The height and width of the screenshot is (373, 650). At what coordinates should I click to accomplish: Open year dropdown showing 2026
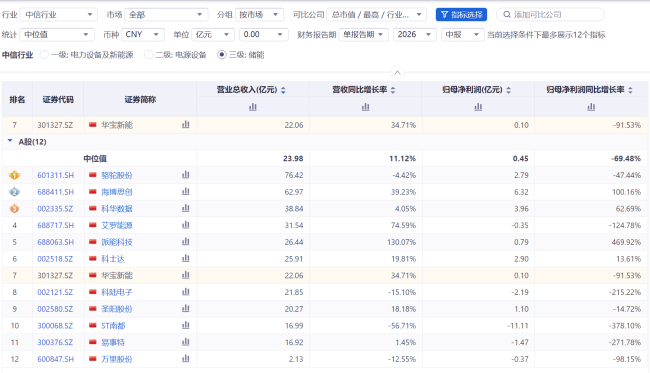click(x=415, y=34)
